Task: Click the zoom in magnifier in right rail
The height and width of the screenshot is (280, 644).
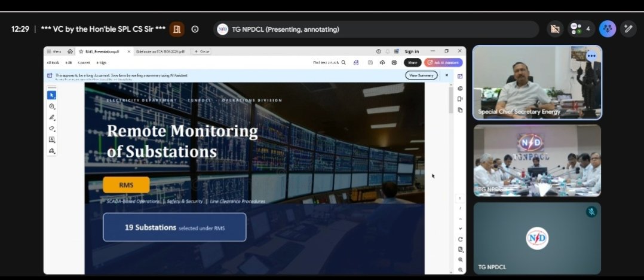Action: pyautogui.click(x=460, y=260)
